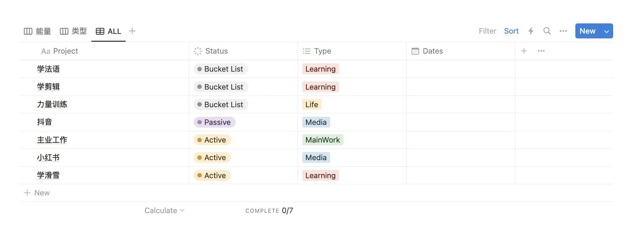This screenshot has height=245, width=644.
Task: Click the Filter button
Action: [x=487, y=31]
